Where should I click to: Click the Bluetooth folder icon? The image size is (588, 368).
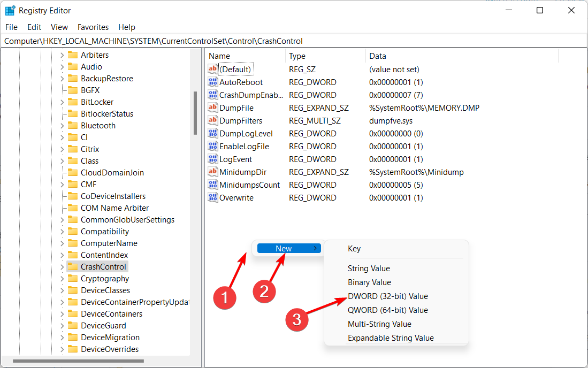coord(73,126)
